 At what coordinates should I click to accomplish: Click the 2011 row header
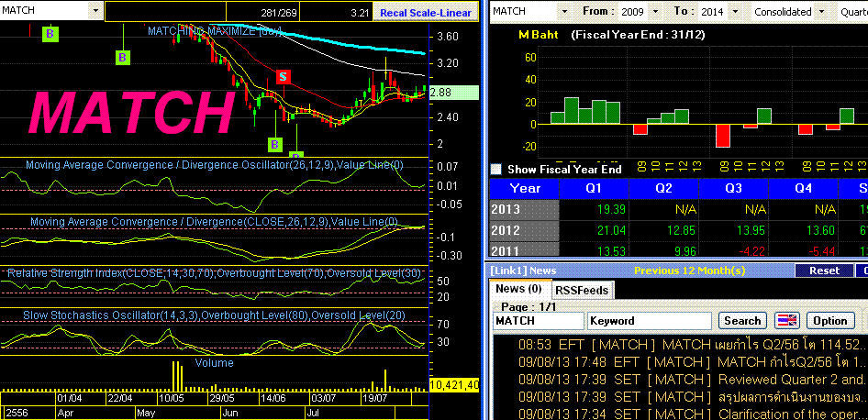[524, 249]
